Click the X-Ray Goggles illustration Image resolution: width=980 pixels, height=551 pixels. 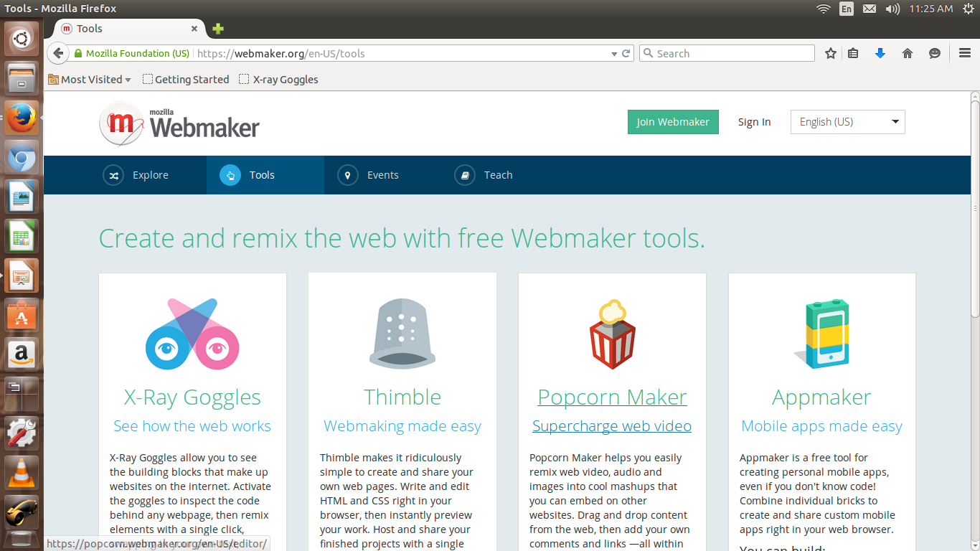[192, 334]
